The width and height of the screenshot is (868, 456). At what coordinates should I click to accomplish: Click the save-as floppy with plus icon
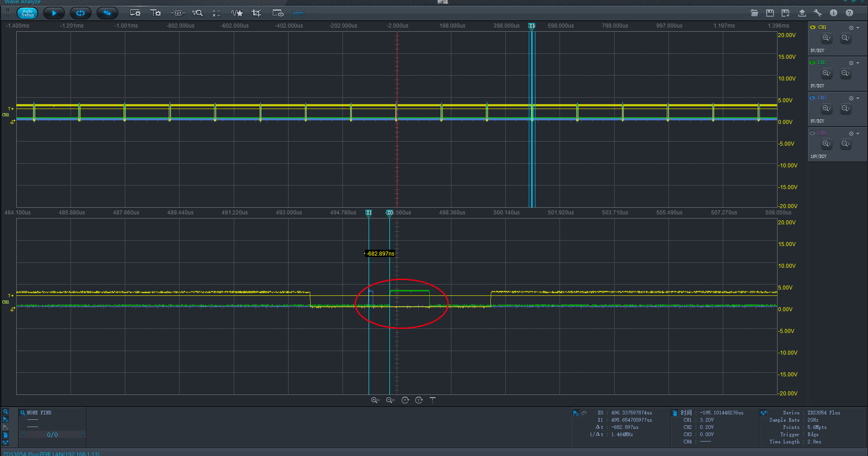pos(786,13)
